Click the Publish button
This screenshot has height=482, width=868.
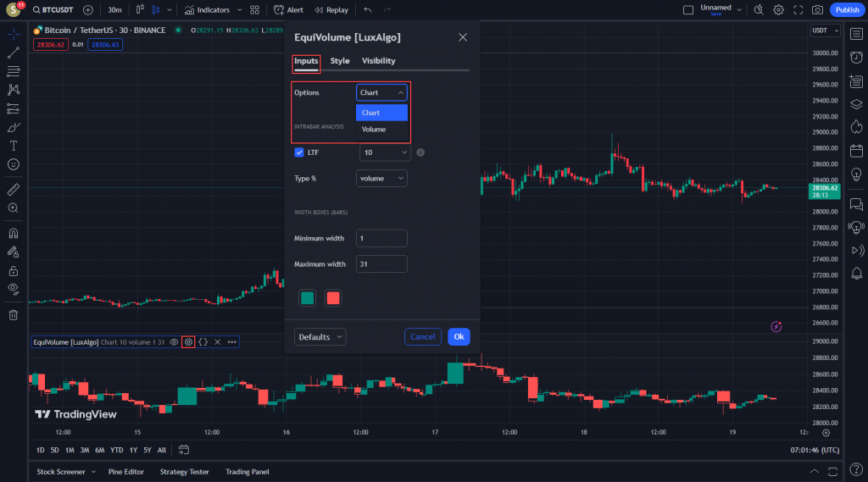pyautogui.click(x=847, y=10)
